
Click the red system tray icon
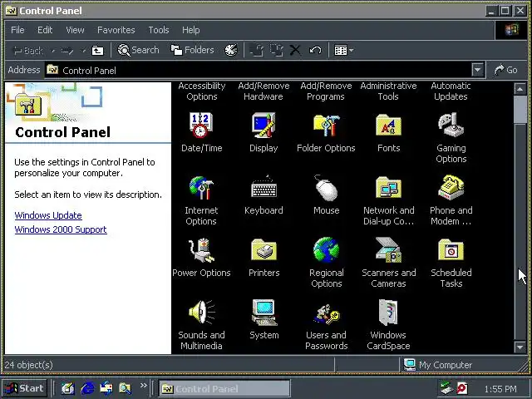[462, 388]
